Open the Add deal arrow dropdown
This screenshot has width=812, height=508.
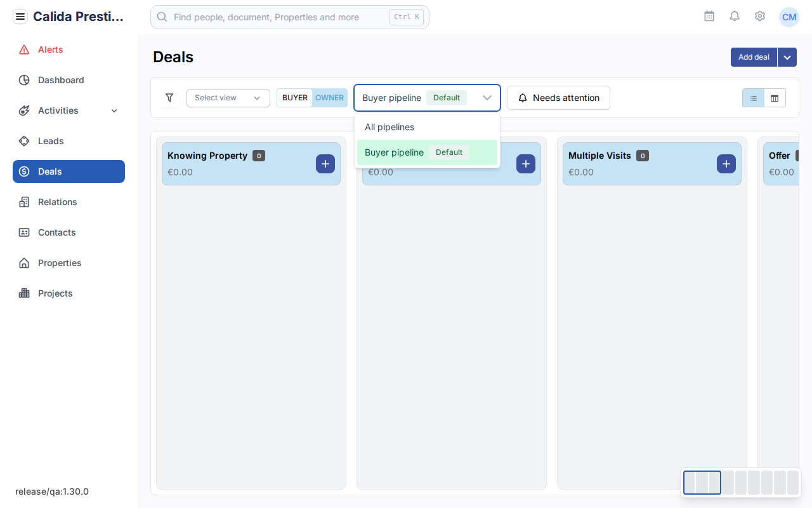point(787,57)
